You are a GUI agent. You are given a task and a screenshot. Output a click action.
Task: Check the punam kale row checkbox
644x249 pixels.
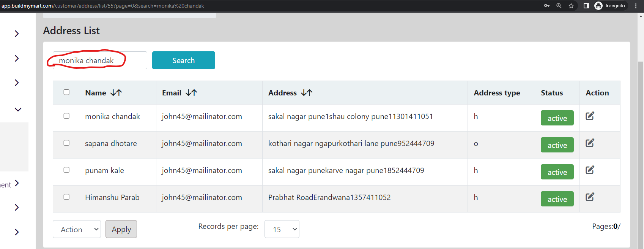(66, 170)
